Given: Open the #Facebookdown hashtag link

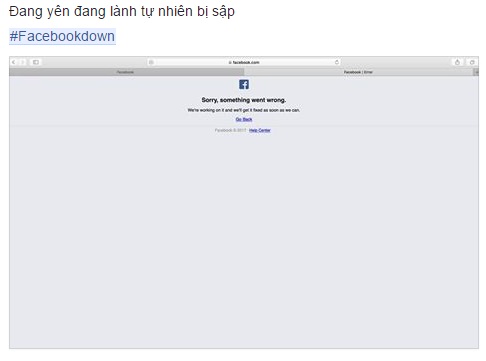Looking at the screenshot, I should (x=62, y=36).
